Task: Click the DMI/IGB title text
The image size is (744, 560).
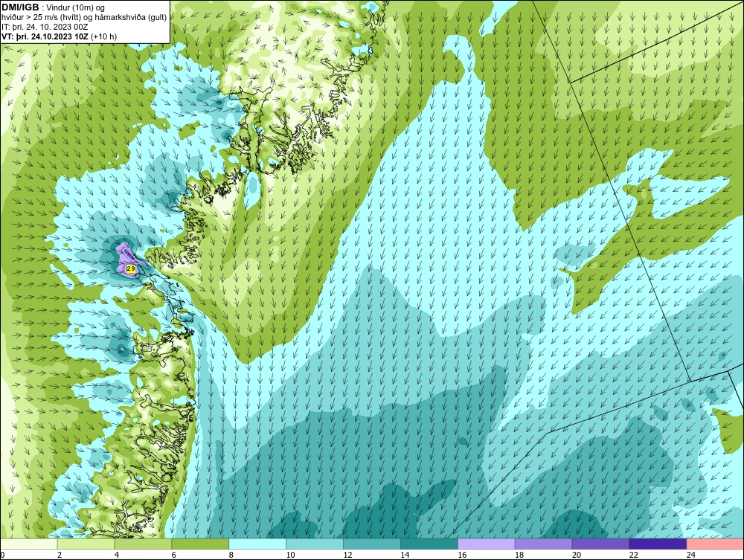Action: (20, 7)
